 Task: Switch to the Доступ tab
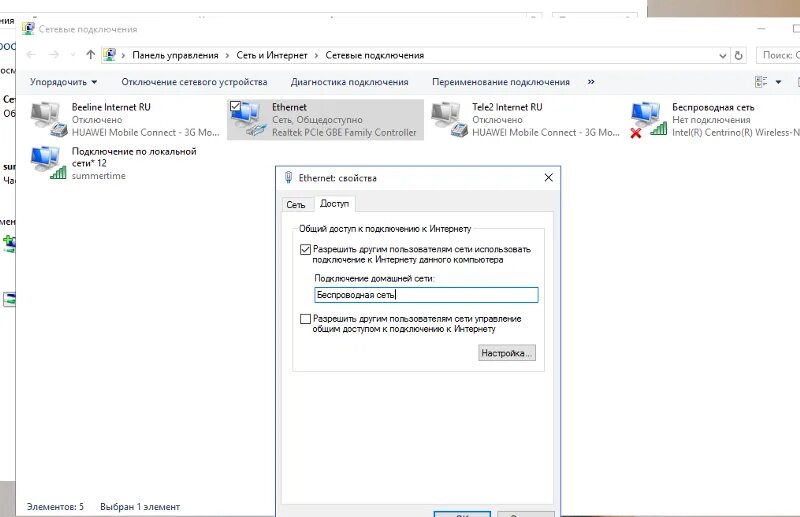point(335,204)
